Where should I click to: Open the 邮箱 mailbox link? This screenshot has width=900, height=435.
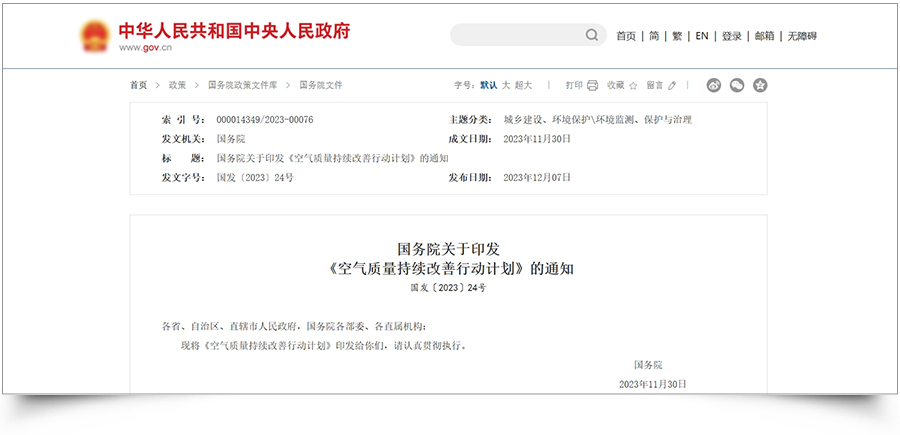tap(765, 36)
